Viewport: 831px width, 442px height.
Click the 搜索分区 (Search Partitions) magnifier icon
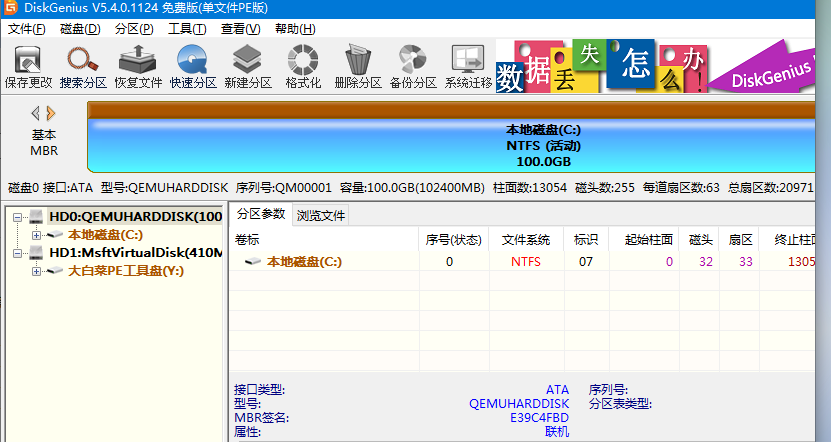pos(83,67)
